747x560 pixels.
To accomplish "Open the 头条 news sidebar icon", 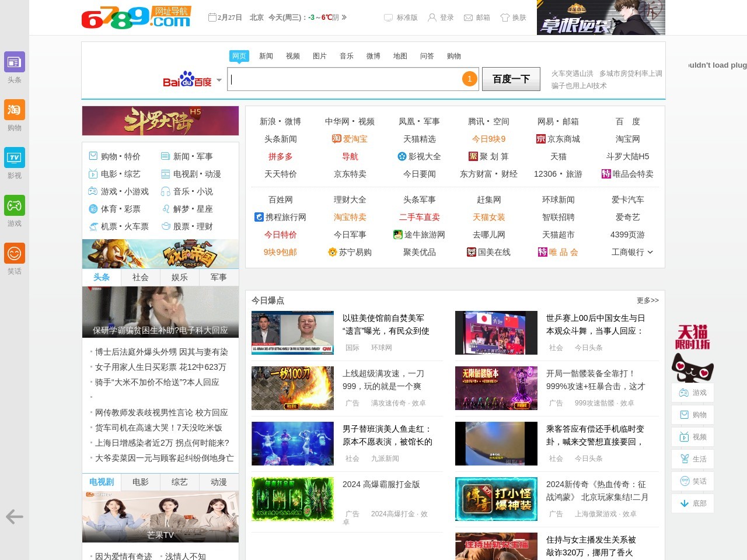I will point(15,62).
